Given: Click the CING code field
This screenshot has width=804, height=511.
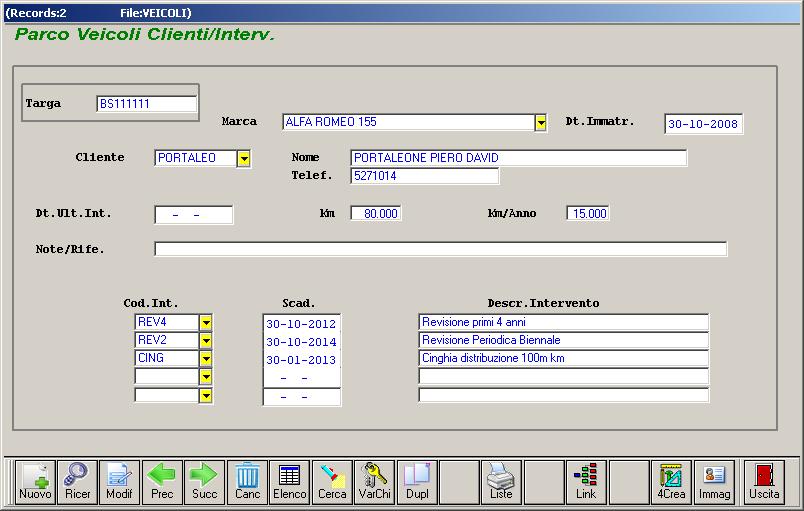Looking at the screenshot, I should pos(167,358).
